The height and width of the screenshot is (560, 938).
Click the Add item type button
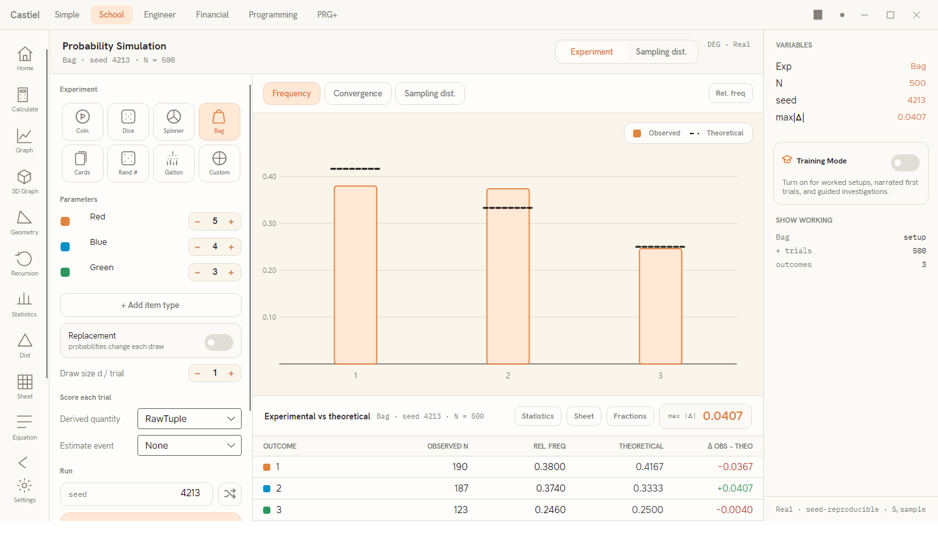150,305
